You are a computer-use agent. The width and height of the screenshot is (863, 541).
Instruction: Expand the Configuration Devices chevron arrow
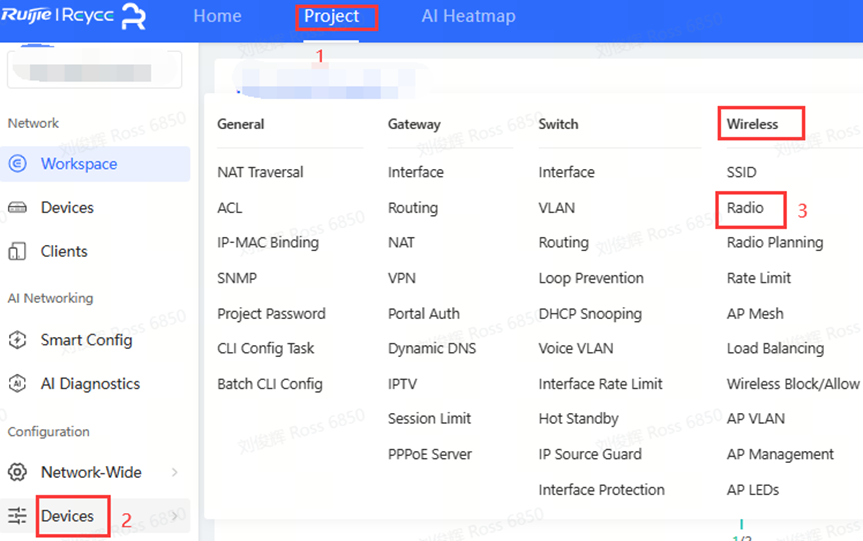[175, 516]
